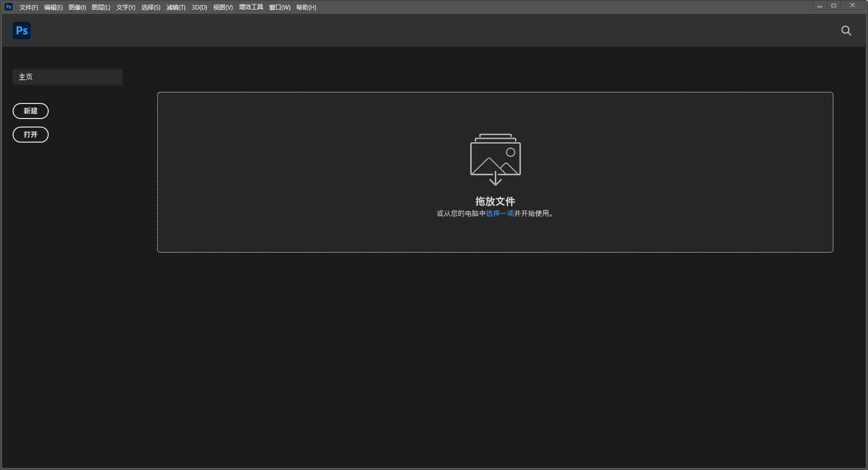Open the 编辑(E) menu

click(54, 7)
